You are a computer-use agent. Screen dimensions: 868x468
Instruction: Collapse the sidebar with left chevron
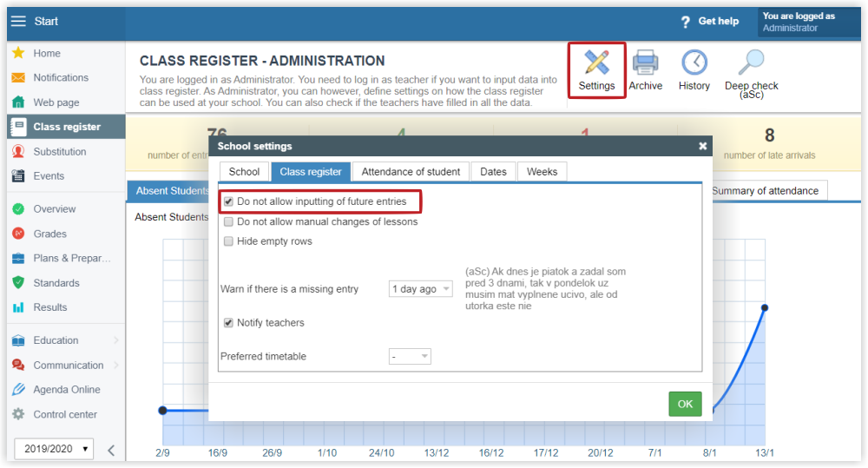click(x=111, y=450)
